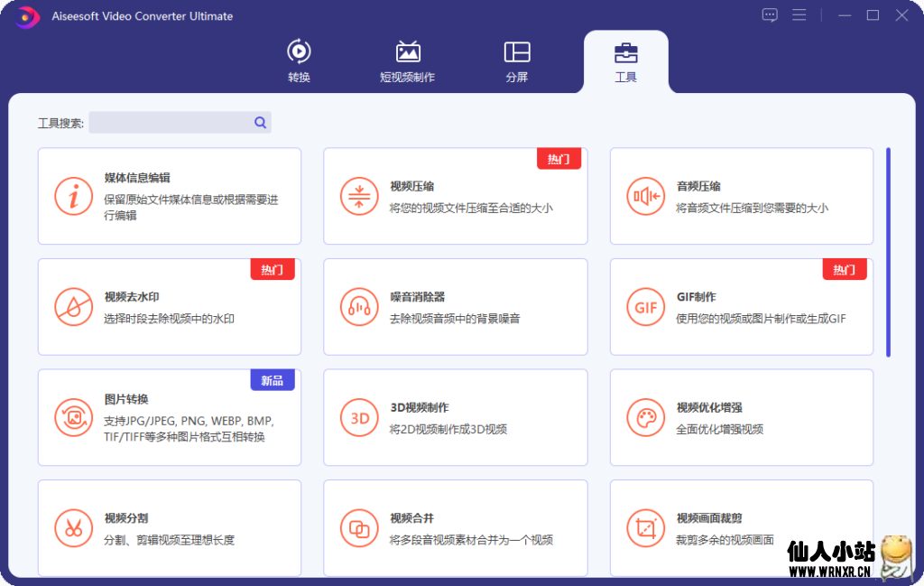Click the 3D视频制作 title
Viewport: 924px width, 586px height.
tap(420, 407)
